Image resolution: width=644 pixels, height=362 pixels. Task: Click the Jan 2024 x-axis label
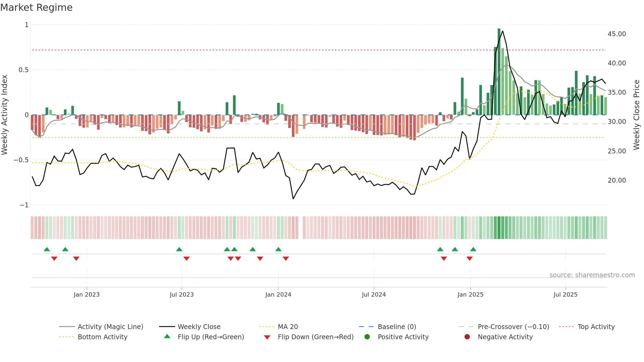(x=278, y=294)
